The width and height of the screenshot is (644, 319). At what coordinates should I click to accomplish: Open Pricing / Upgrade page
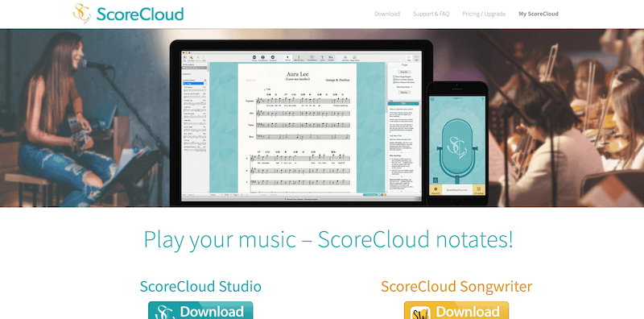[484, 14]
